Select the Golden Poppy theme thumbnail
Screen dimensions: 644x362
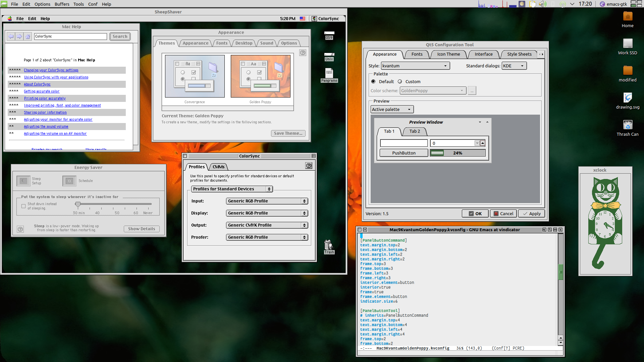click(261, 76)
